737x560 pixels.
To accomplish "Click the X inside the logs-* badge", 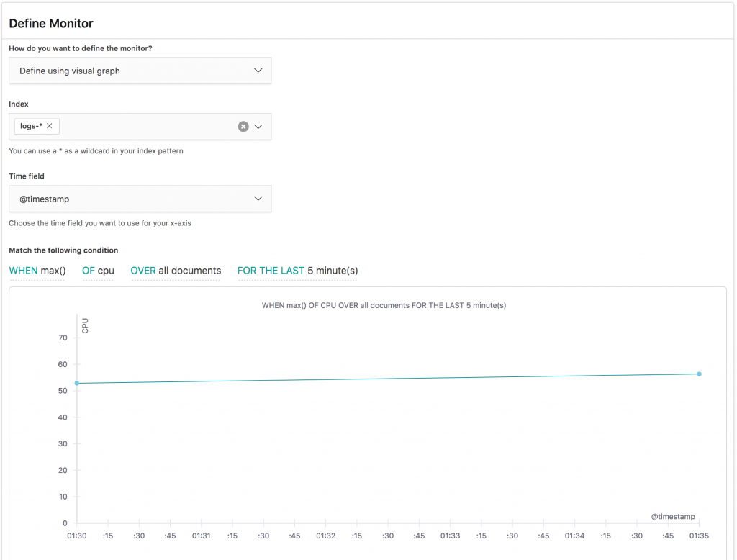I will click(50, 126).
